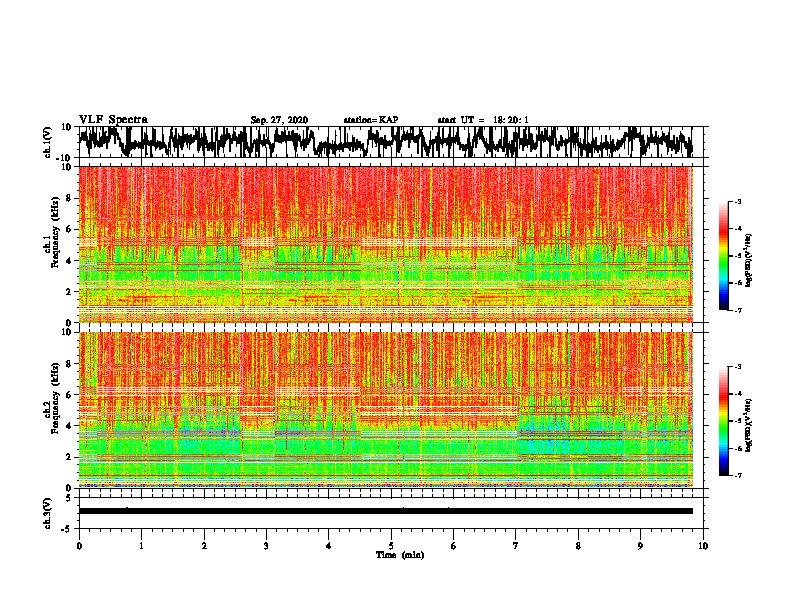Click the "-3" label on ch.1 colorbar
The width and height of the screenshot is (792, 612).
point(737,201)
